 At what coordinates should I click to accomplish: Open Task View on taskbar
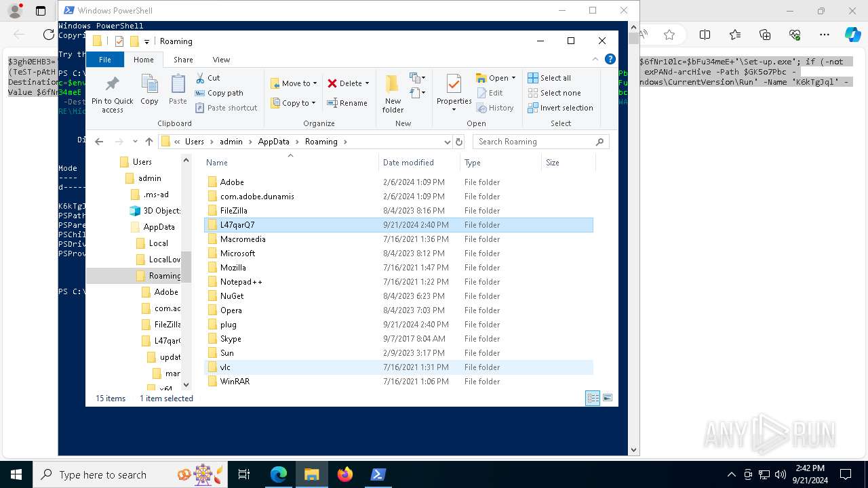pos(244,474)
